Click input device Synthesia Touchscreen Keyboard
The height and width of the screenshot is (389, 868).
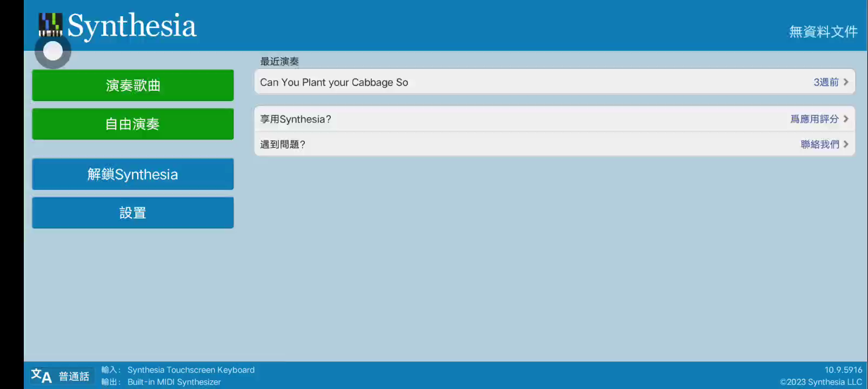191,370
